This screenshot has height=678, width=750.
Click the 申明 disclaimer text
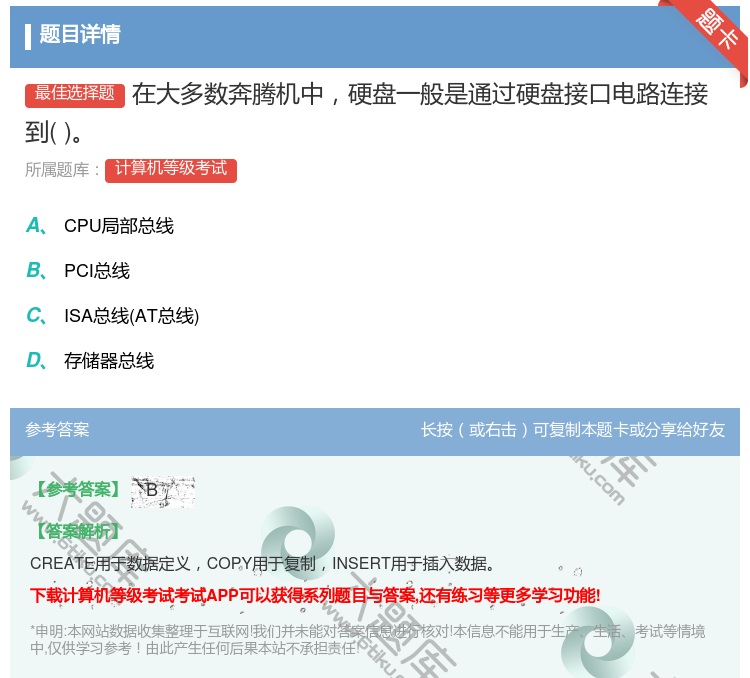coord(367,640)
